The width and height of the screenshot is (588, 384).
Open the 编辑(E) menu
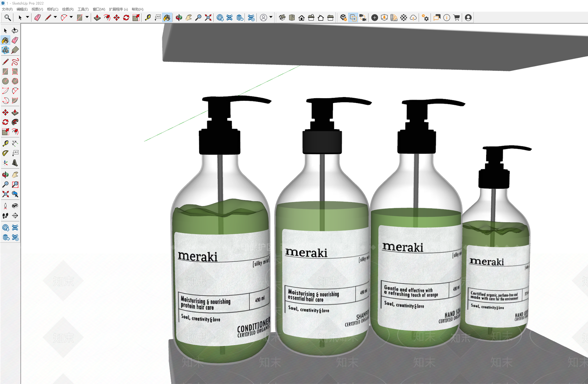pos(22,9)
